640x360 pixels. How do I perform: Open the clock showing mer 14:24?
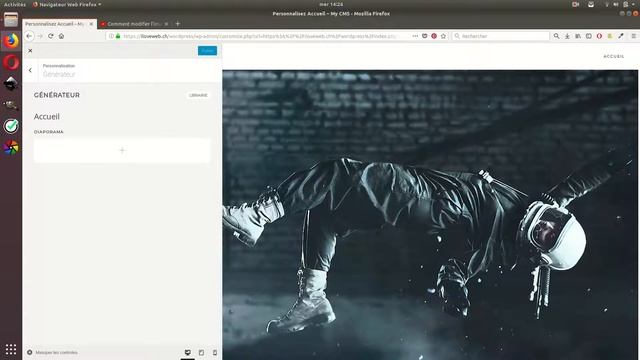point(331,4)
